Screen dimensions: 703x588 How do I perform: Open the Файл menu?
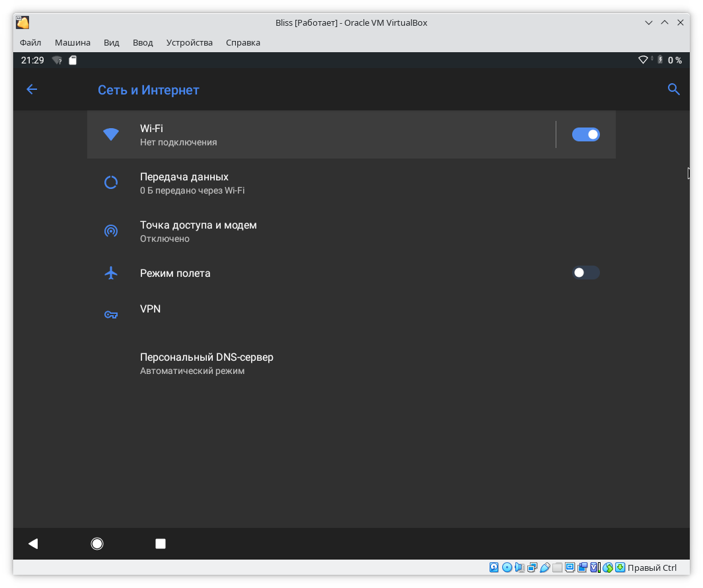[30, 42]
